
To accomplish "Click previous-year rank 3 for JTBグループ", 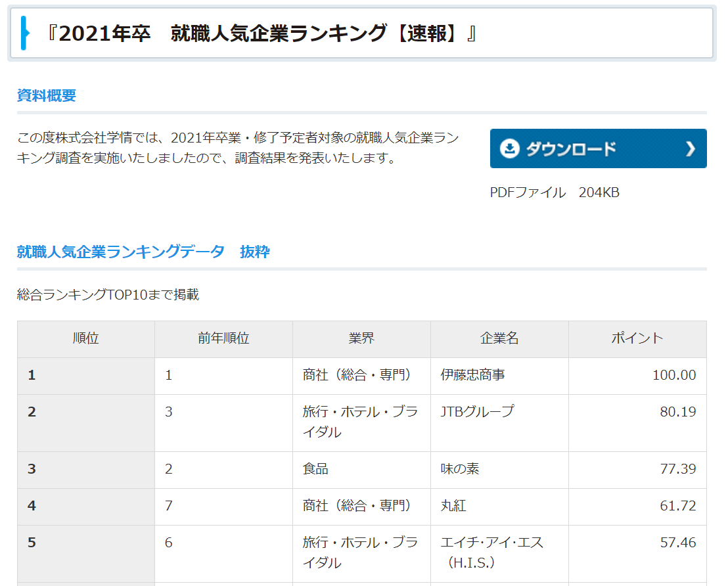I will (224, 423).
